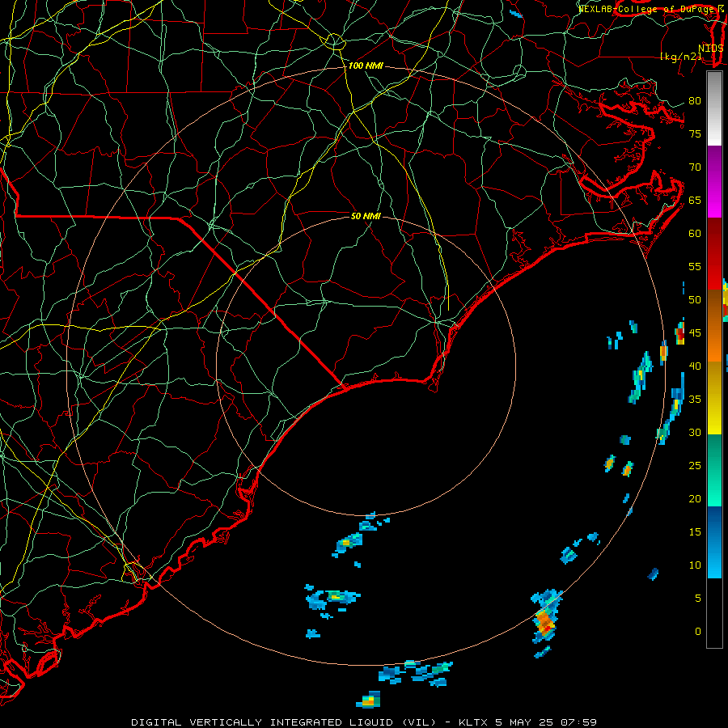Screen dimensions: 728x728
Task: Select the 40 value on the VIL scale
Action: [x=695, y=366]
